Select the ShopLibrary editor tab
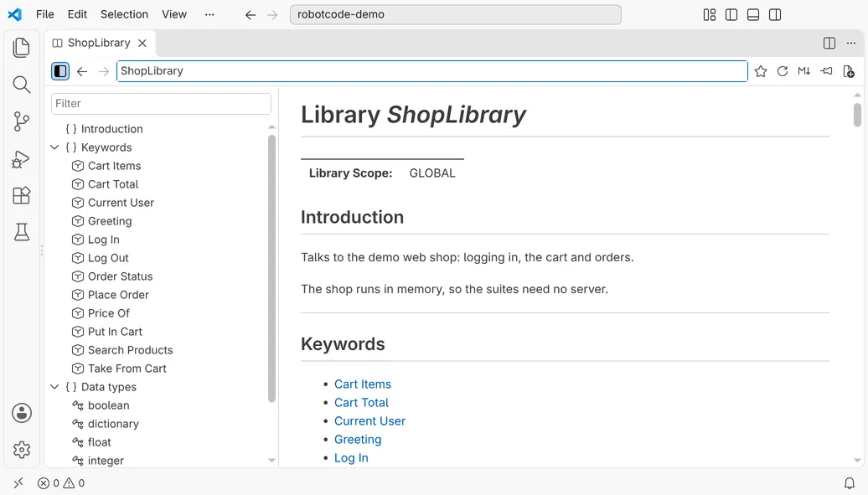This screenshot has height=495, width=868. [x=100, y=44]
